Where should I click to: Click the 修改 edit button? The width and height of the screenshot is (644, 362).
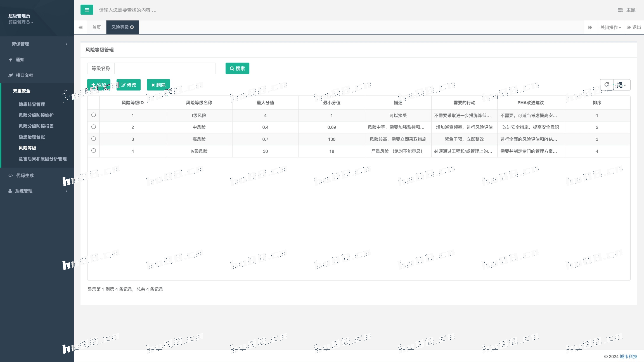pyautogui.click(x=129, y=85)
